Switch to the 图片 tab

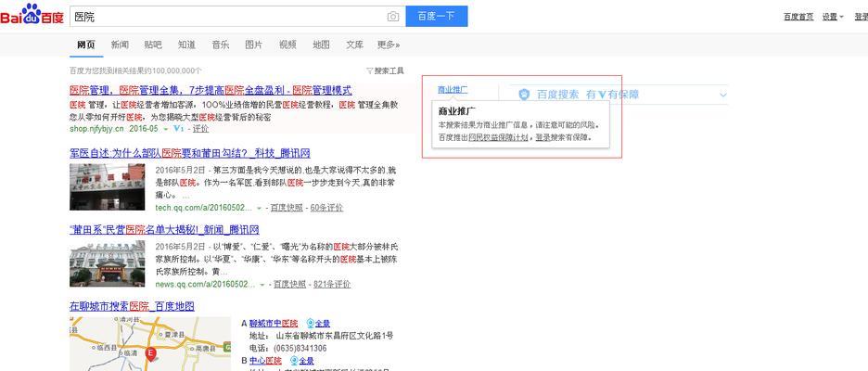(x=253, y=45)
